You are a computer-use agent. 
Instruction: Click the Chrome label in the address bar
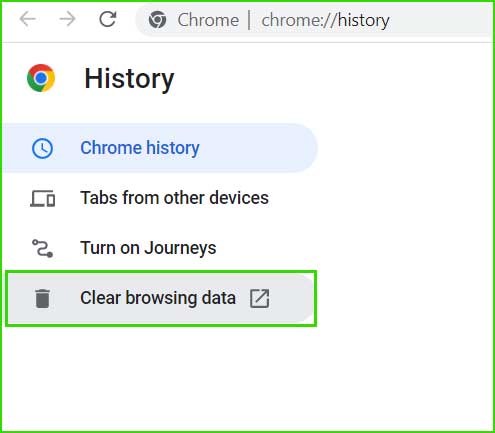click(208, 20)
